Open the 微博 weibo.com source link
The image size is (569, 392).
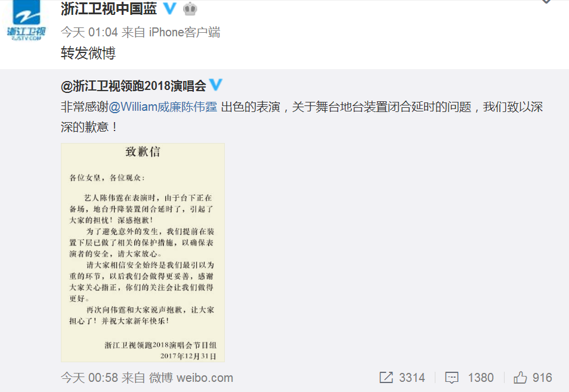pos(191,378)
